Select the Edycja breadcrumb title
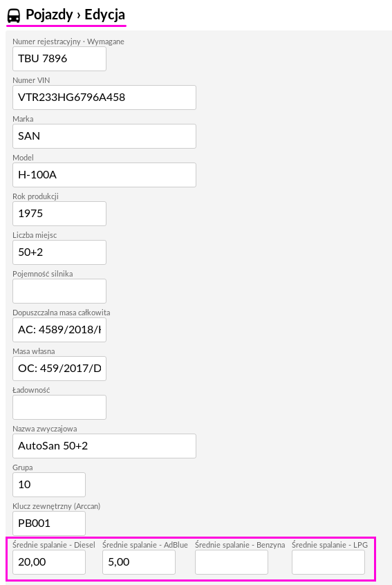This screenshot has height=585, width=392. [x=105, y=15]
